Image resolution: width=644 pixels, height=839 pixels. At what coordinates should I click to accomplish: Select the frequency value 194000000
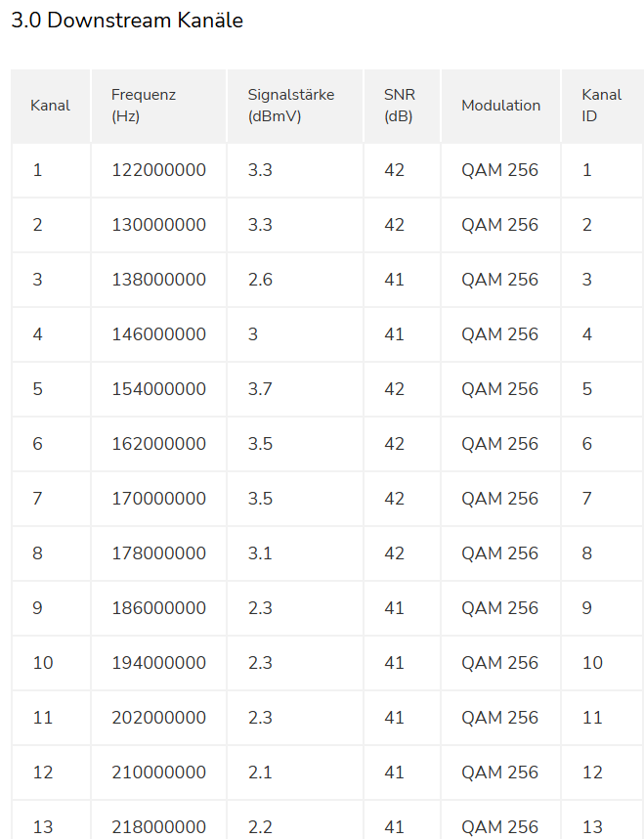pos(158,663)
